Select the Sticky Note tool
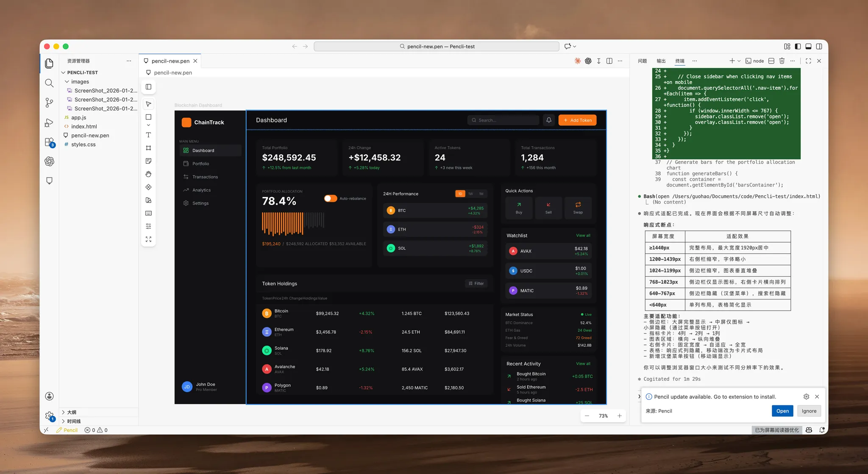The image size is (868, 474). pos(148,161)
